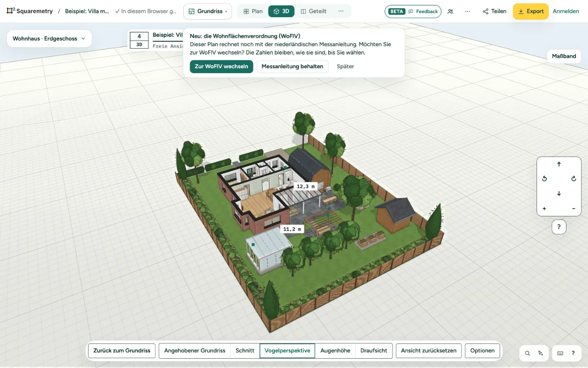Image resolution: width=588 pixels, height=368 pixels.
Task: Click the dark-roofed barn model
Action: [310, 166]
